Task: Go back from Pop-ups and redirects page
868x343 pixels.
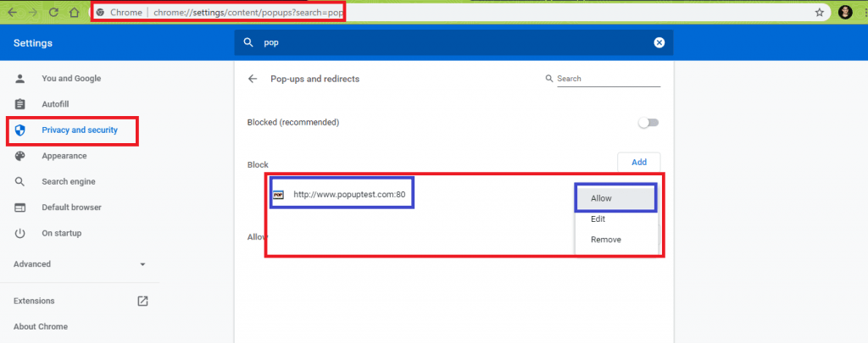Action: 253,79
